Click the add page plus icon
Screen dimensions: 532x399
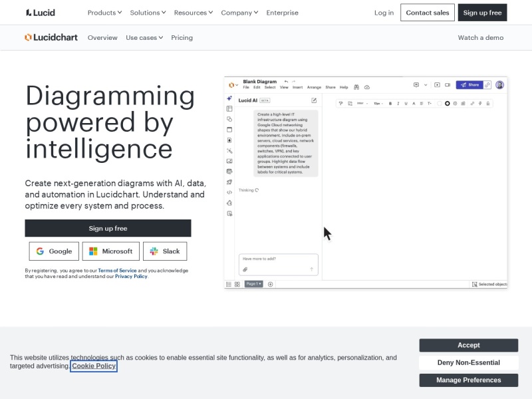tap(271, 285)
